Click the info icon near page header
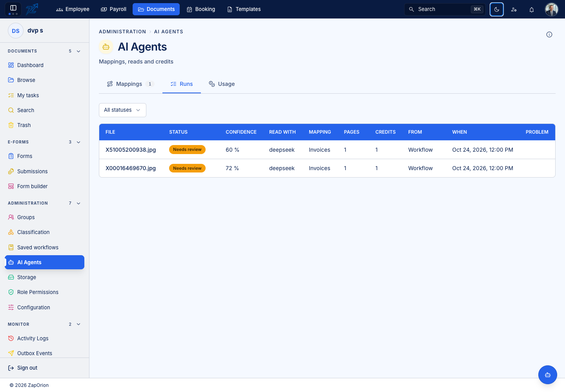The height and width of the screenshot is (392, 565). point(549,34)
